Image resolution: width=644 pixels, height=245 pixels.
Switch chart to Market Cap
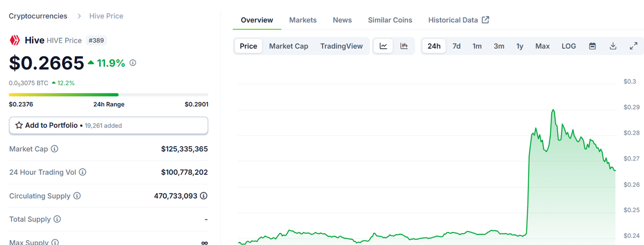coord(288,46)
